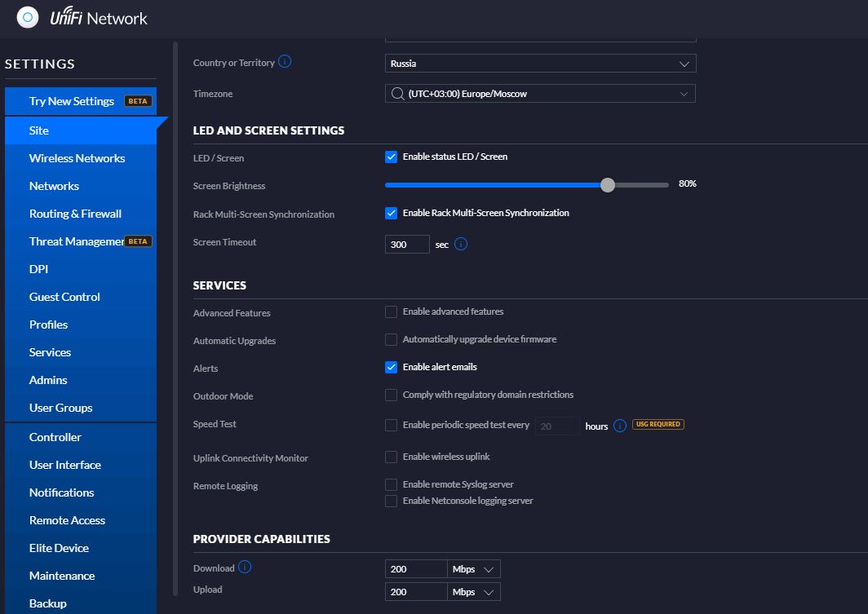This screenshot has width=868, height=614.
Task: Open Try New Settings
Action: click(81, 101)
